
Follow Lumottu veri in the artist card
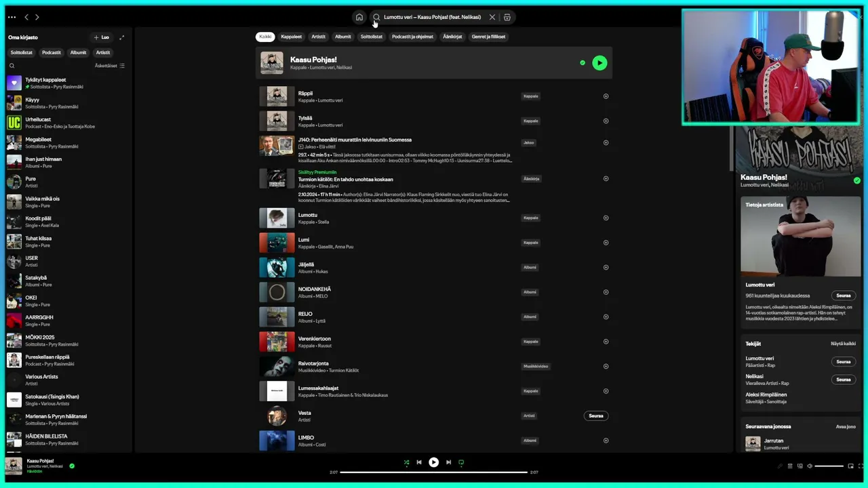coord(844,296)
